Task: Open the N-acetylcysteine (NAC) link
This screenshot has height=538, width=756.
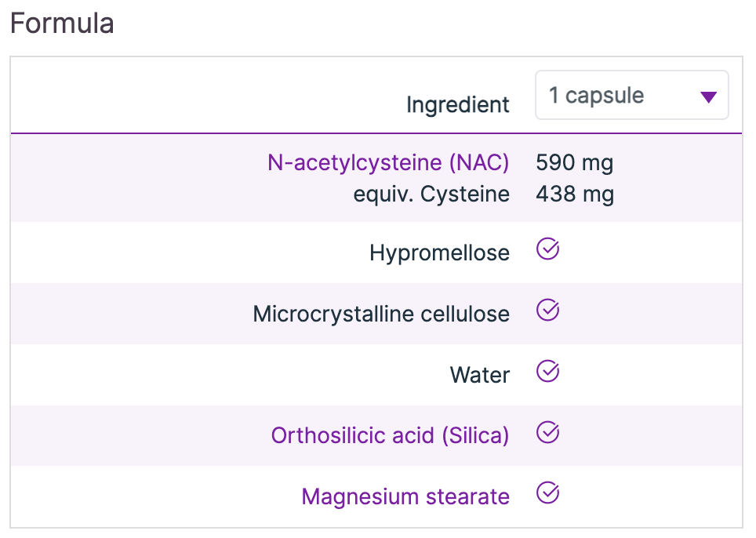Action: [388, 162]
